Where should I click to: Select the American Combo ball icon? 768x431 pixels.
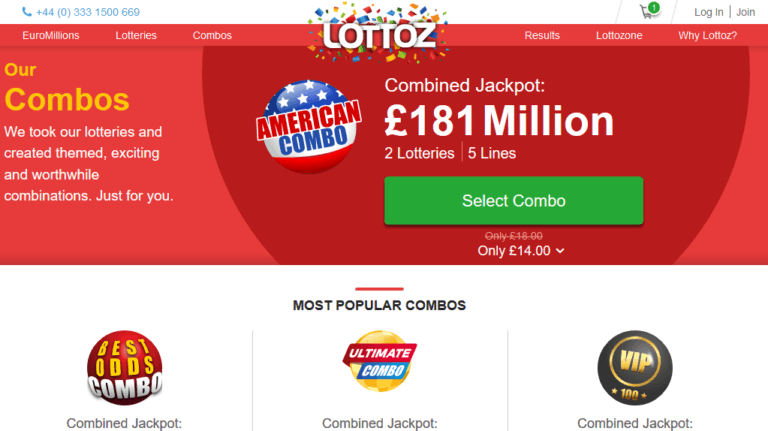point(309,126)
